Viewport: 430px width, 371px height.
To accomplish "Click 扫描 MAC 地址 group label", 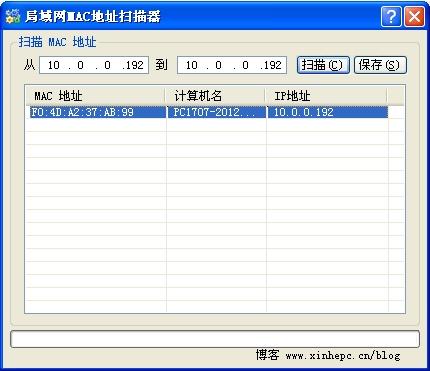I will pyautogui.click(x=57, y=42).
